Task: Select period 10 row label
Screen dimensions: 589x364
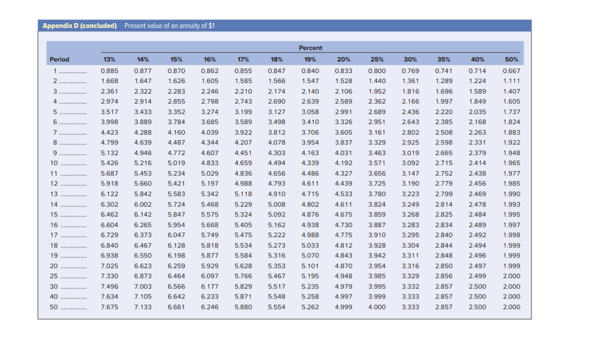Action: click(55, 162)
